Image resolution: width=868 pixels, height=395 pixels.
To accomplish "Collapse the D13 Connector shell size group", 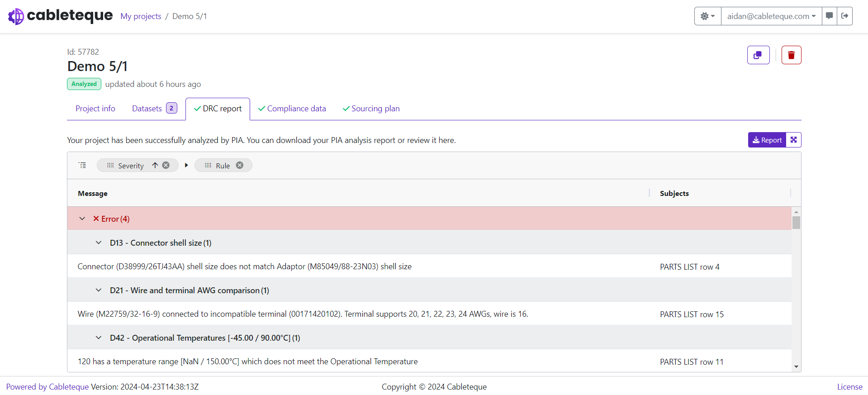I will point(99,243).
